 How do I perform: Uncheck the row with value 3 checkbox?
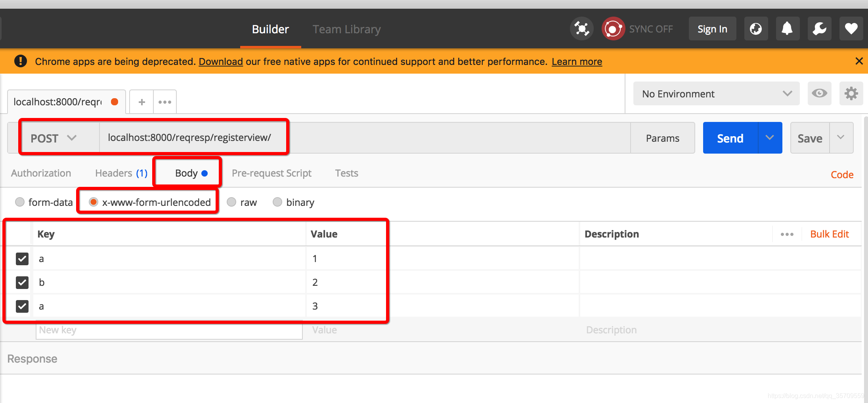click(22, 306)
